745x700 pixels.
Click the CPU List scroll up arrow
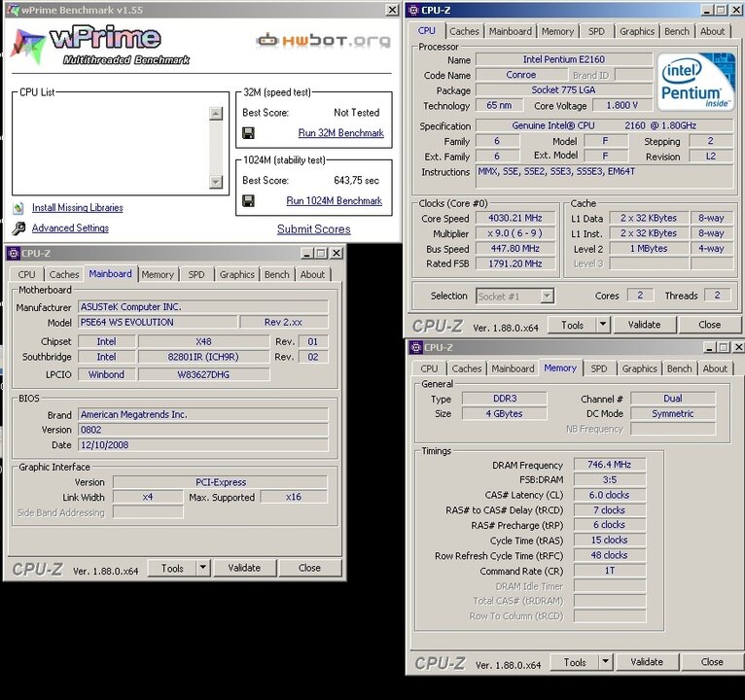pyautogui.click(x=216, y=114)
